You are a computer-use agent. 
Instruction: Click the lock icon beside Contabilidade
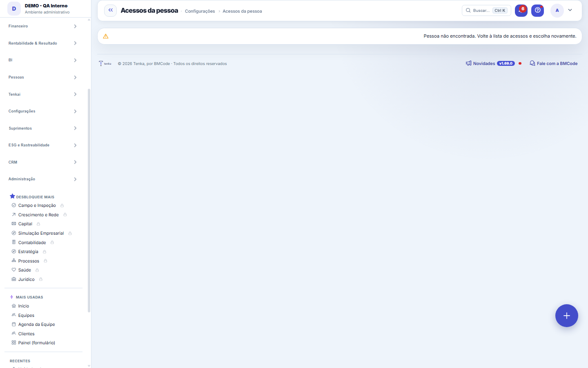pos(52,242)
